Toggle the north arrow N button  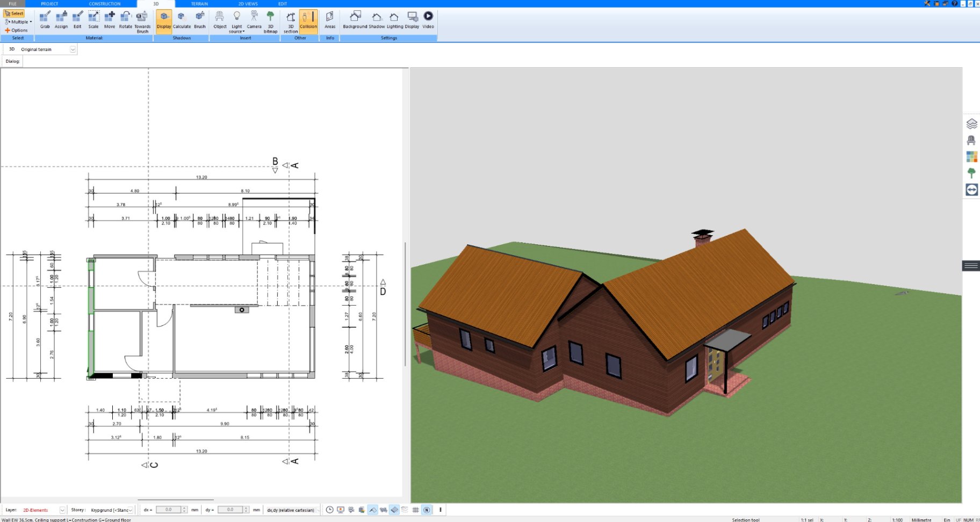tap(427, 510)
